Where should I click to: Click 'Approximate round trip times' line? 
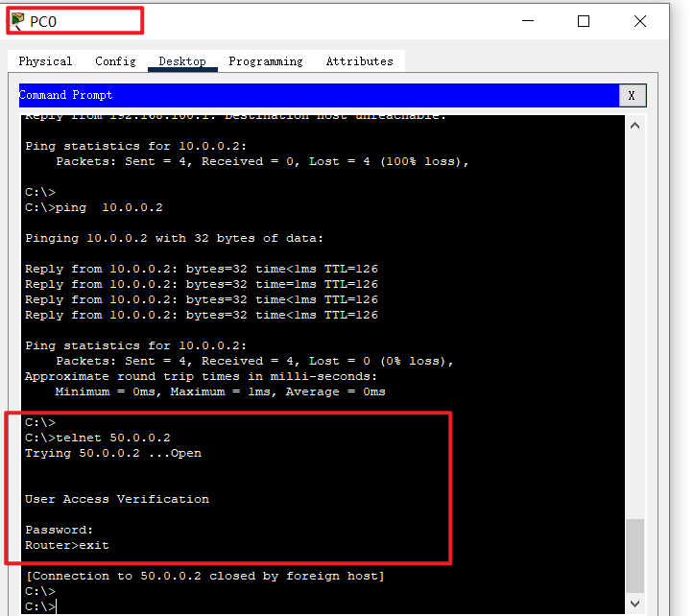pyautogui.click(x=201, y=376)
